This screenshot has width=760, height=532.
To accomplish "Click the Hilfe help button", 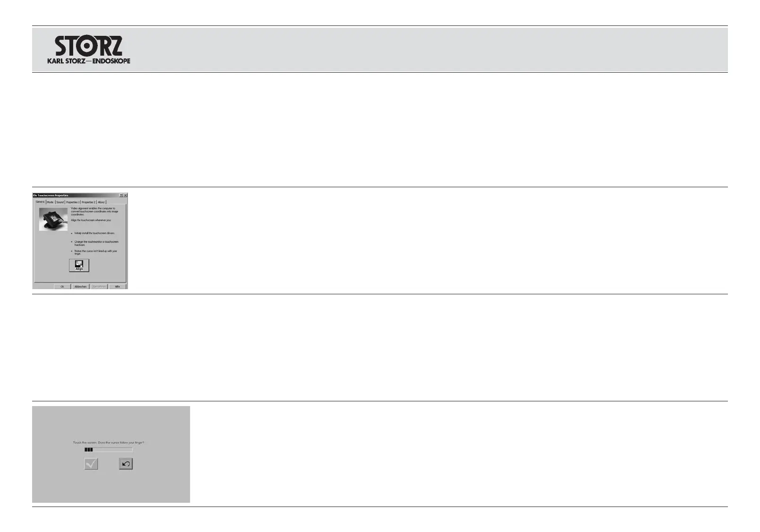I will (x=118, y=286).
